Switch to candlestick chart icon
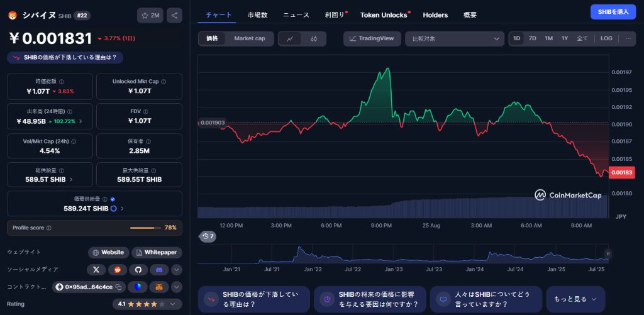This screenshot has width=644, height=315. (x=314, y=38)
